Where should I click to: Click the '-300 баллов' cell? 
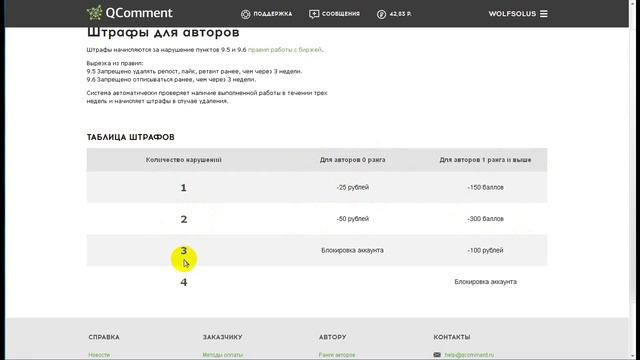[485, 219]
